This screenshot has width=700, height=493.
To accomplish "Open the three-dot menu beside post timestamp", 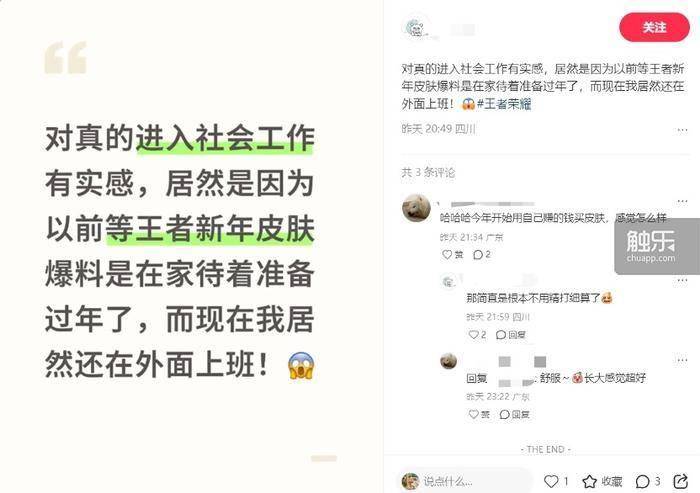I will [682, 130].
